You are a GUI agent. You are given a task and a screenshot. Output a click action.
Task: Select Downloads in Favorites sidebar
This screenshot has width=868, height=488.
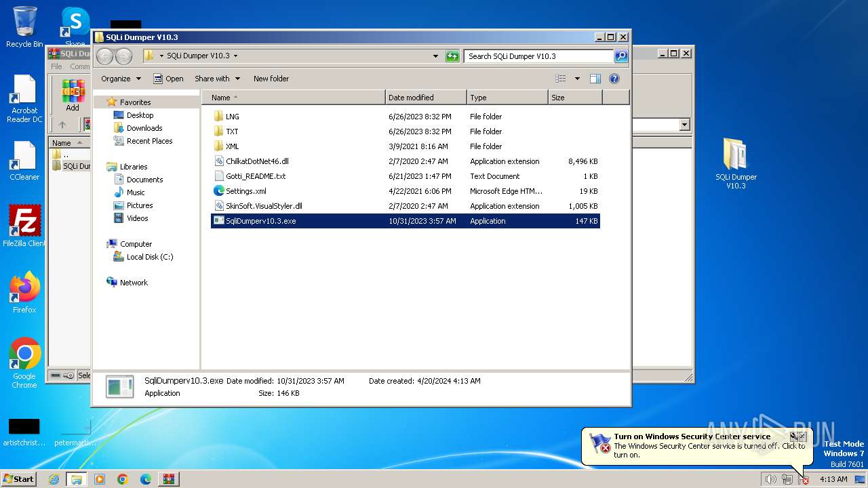pos(144,128)
